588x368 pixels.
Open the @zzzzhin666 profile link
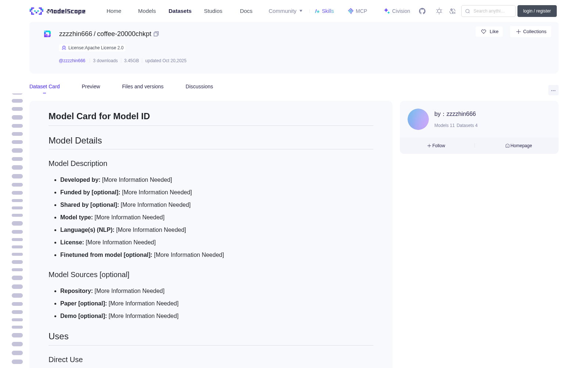(72, 61)
